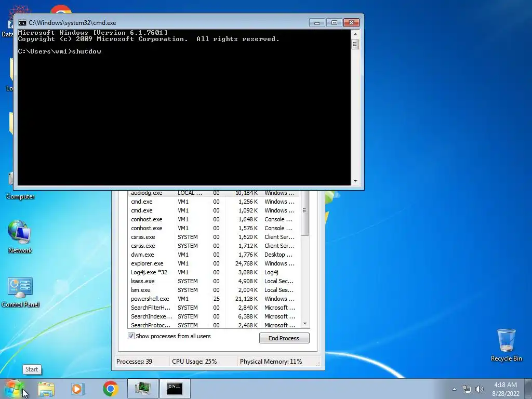The height and width of the screenshot is (399, 532).
Task: Open the Windows Start orb
Action: [14, 389]
